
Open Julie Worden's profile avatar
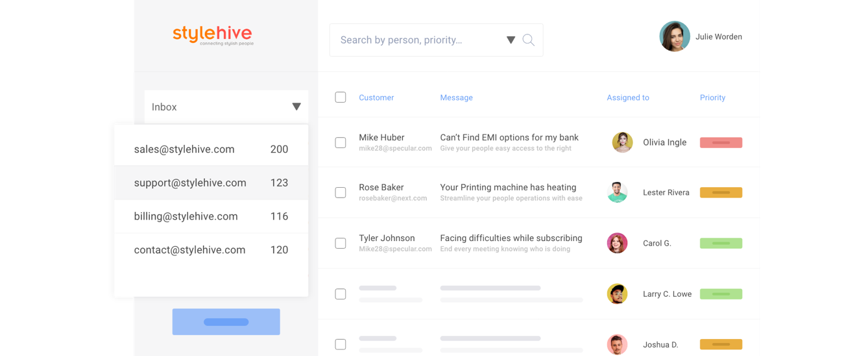[x=675, y=36]
